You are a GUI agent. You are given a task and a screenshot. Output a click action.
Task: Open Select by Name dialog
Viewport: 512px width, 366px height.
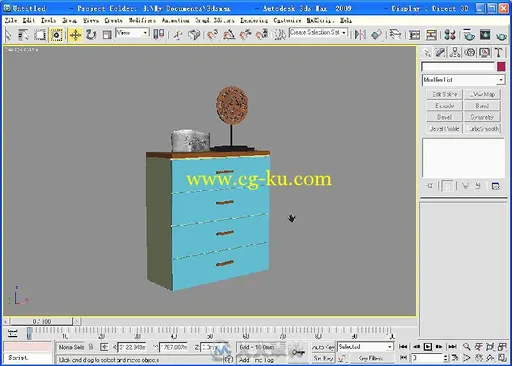[x=23, y=35]
